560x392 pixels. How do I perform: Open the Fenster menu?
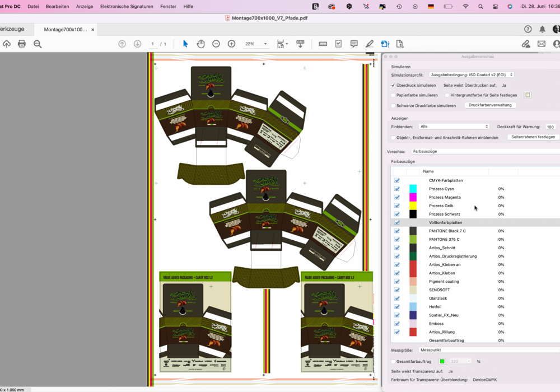(x=168, y=6)
